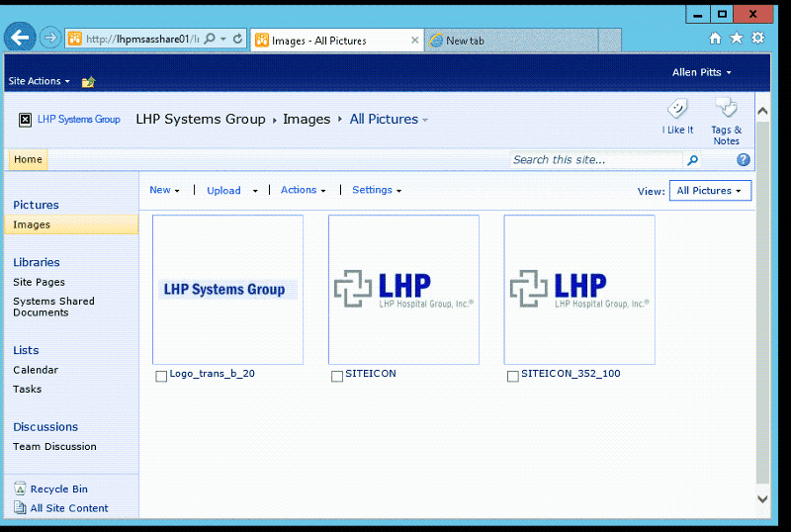
Task: Open address bar autocomplete dropdown arrow
Action: click(223, 39)
